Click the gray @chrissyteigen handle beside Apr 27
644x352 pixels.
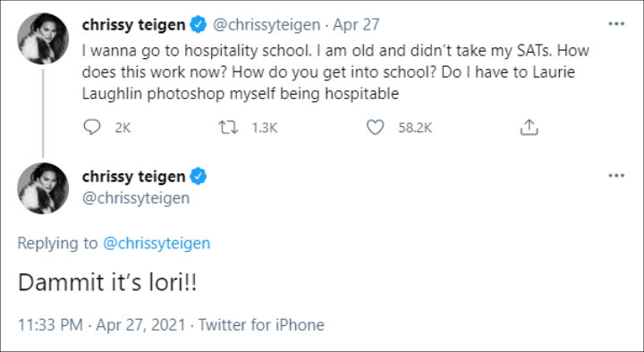click(x=267, y=25)
